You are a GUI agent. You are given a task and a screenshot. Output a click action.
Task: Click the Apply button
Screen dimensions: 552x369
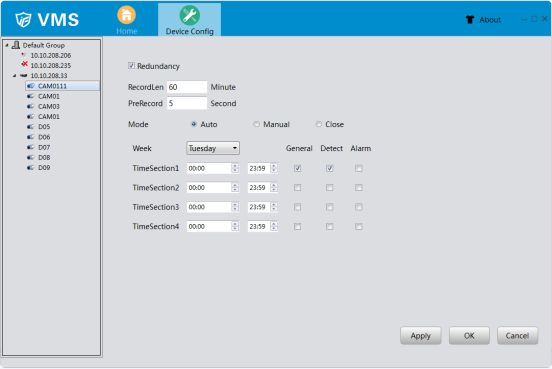(421, 336)
